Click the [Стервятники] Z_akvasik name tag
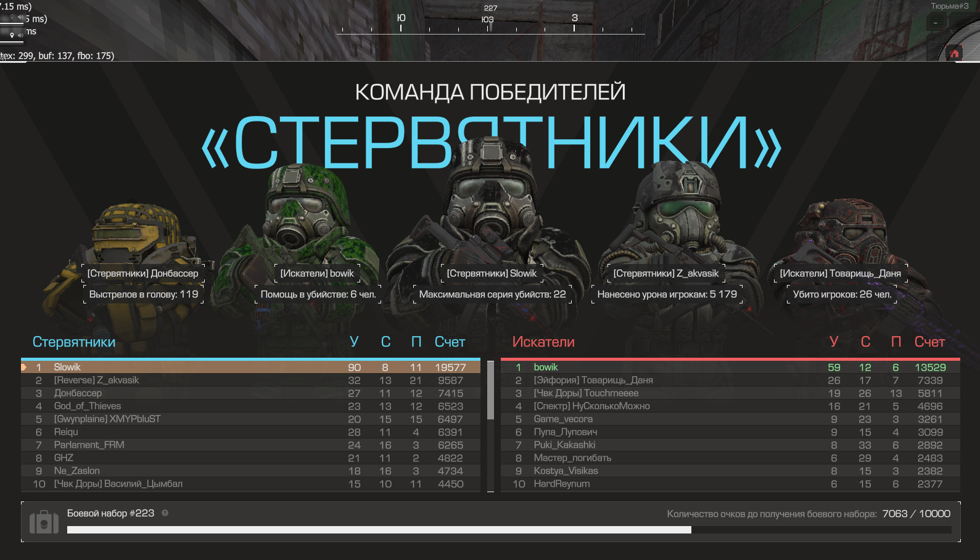This screenshot has width=980, height=560. coord(666,273)
